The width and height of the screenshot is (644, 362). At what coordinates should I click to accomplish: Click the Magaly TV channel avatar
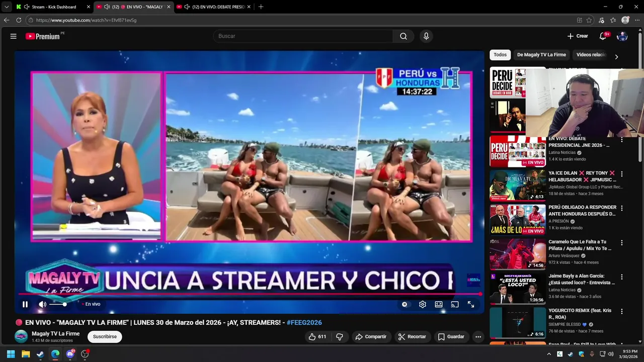coord(21,337)
